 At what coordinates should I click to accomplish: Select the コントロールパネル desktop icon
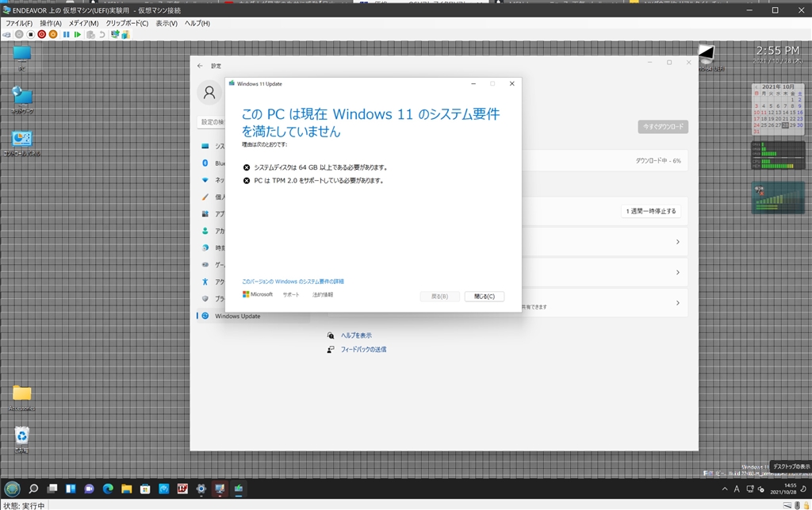[x=21, y=144]
